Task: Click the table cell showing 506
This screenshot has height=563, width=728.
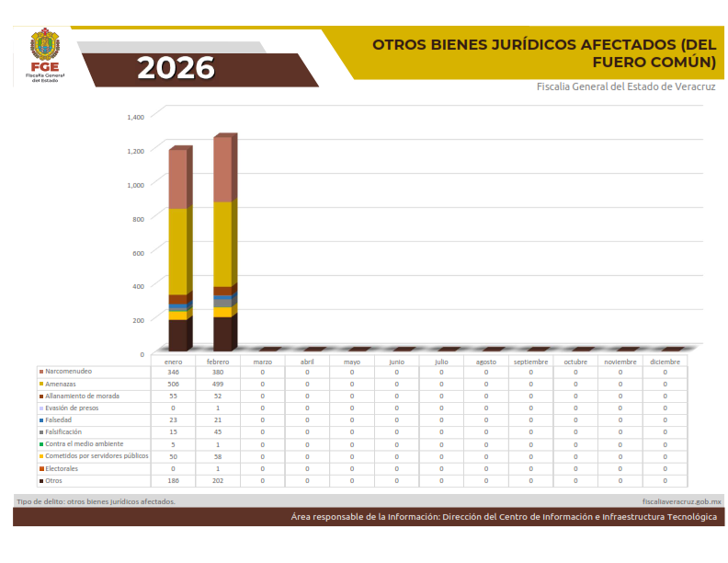Action: (x=174, y=384)
